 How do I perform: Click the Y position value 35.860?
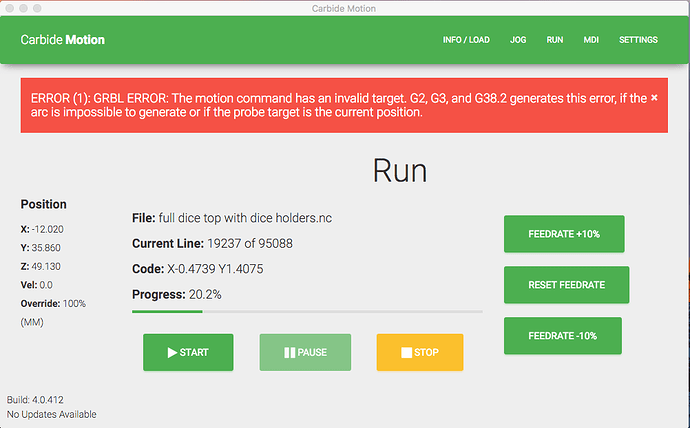[x=46, y=248]
